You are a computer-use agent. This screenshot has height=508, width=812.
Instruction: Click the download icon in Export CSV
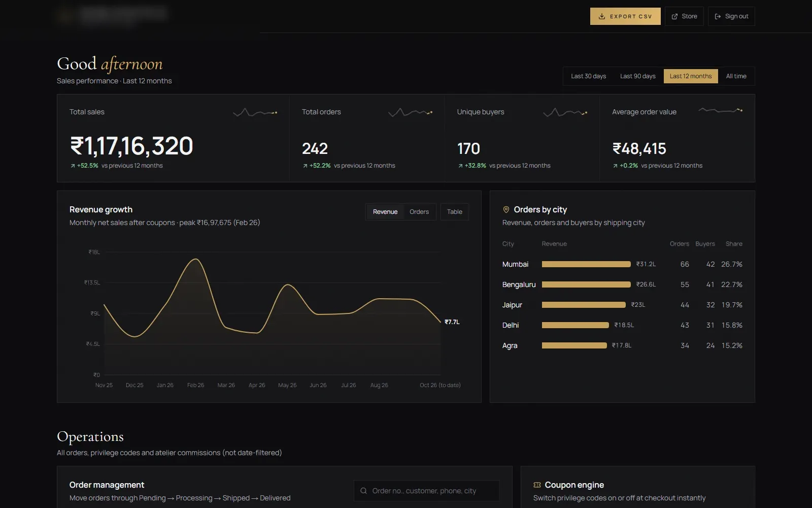coord(601,16)
